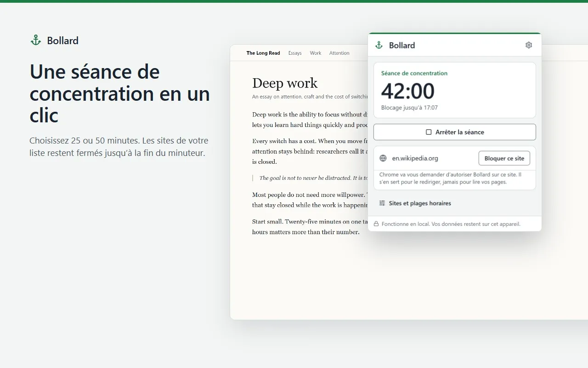
Task: Click the lock icon in popup footer
Action: click(x=376, y=224)
